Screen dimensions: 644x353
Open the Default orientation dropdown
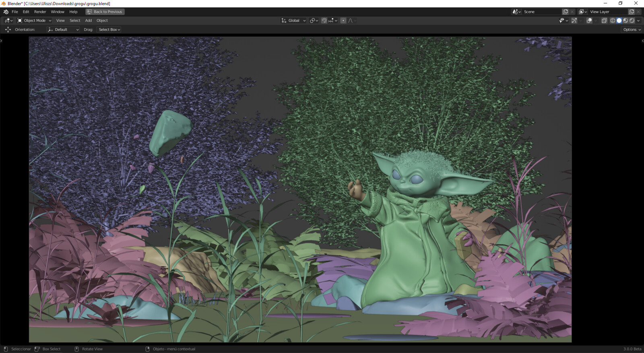(x=63, y=29)
